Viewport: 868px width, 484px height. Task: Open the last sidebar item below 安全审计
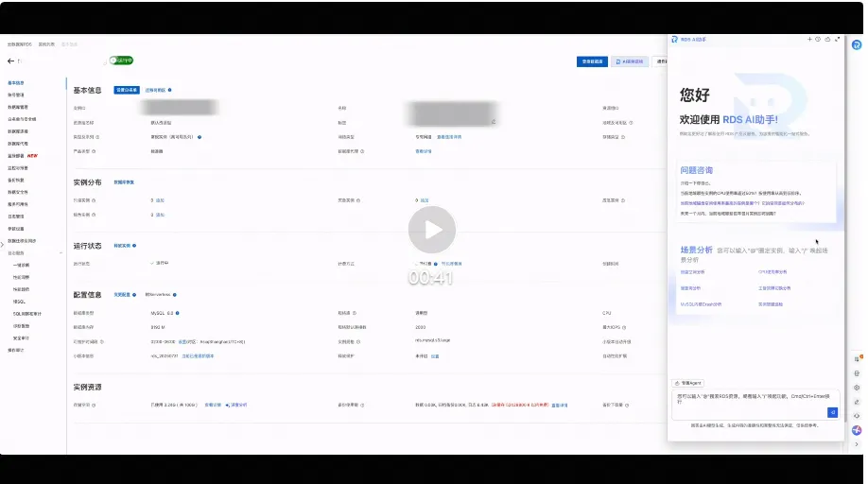pyautogui.click(x=15, y=350)
